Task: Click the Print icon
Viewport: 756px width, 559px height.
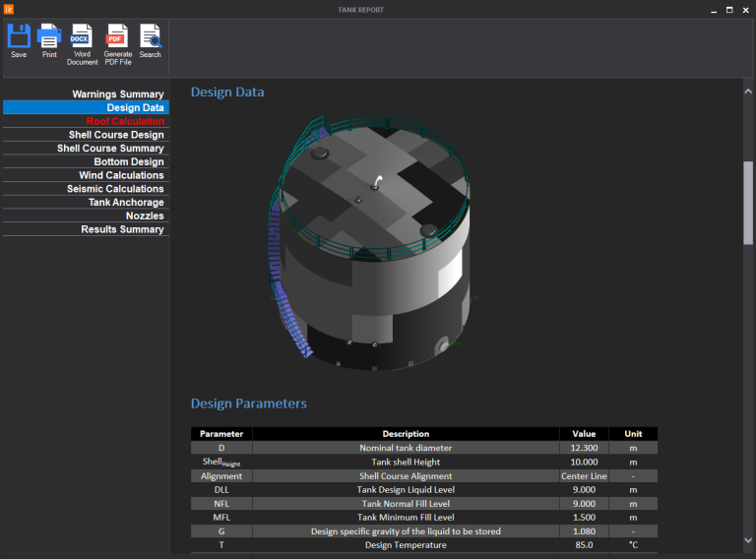Action: [x=49, y=36]
